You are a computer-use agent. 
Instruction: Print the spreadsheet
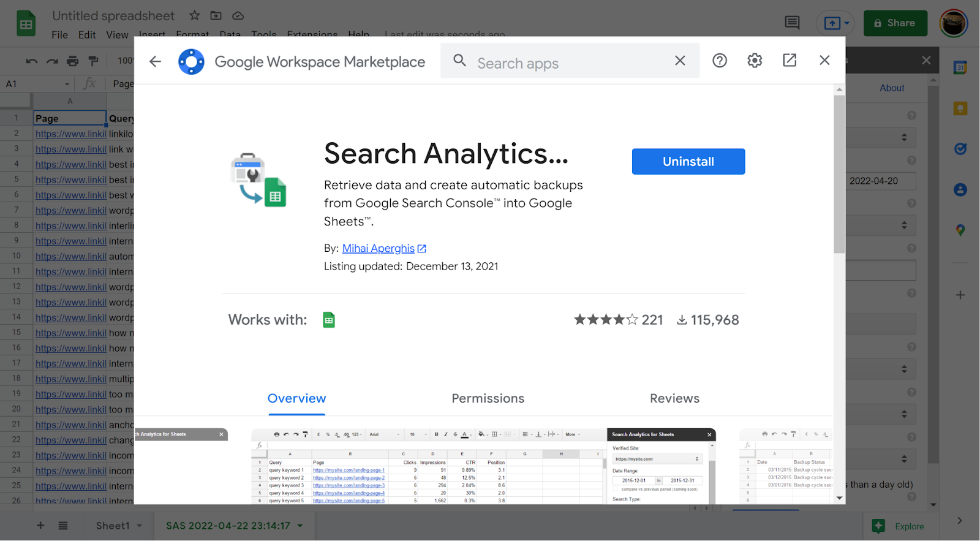(x=73, y=61)
